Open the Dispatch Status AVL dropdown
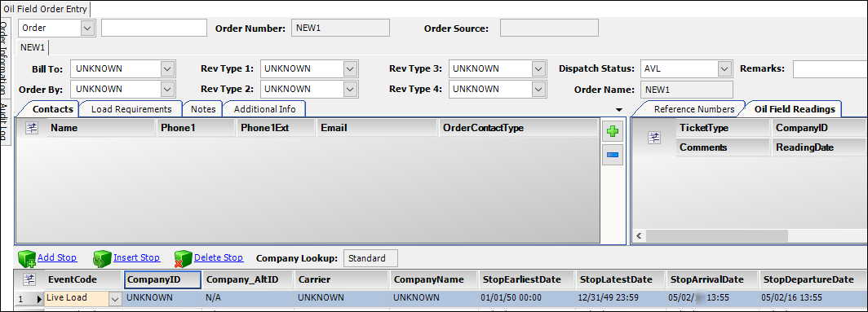 (x=724, y=69)
